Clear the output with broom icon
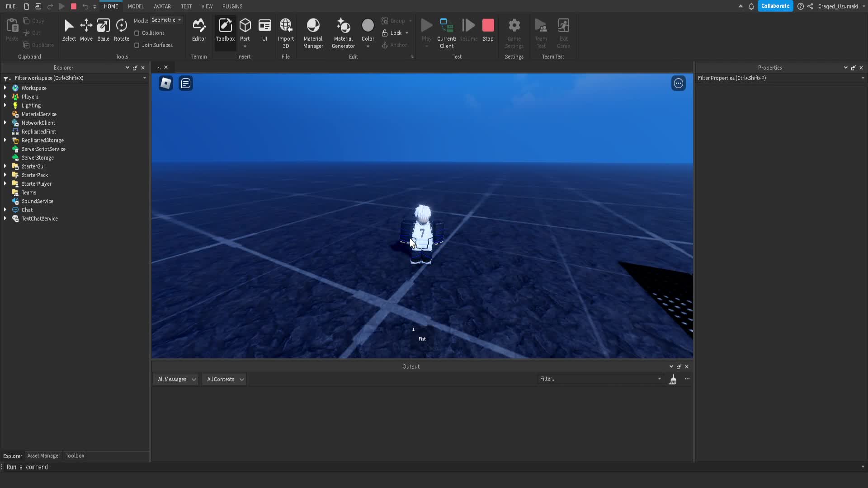Screen dimensions: 868x488 673,380
